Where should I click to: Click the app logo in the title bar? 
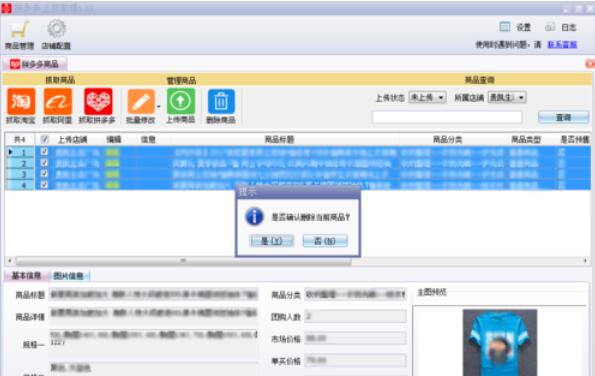tap(6, 8)
